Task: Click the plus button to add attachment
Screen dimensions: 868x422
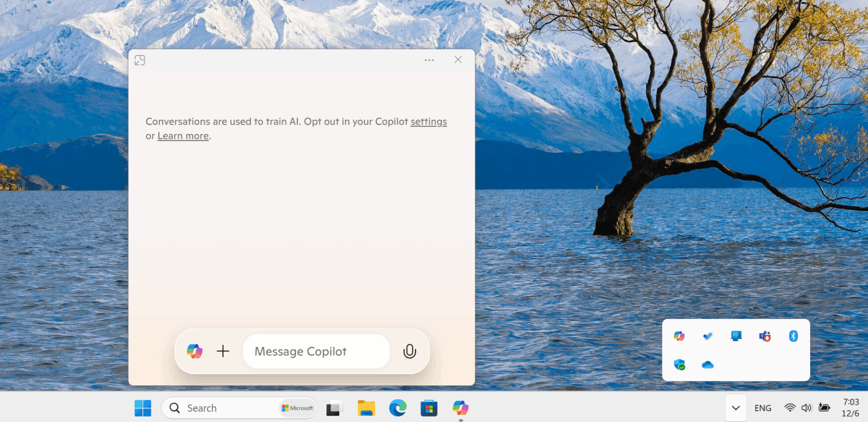Action: click(223, 351)
